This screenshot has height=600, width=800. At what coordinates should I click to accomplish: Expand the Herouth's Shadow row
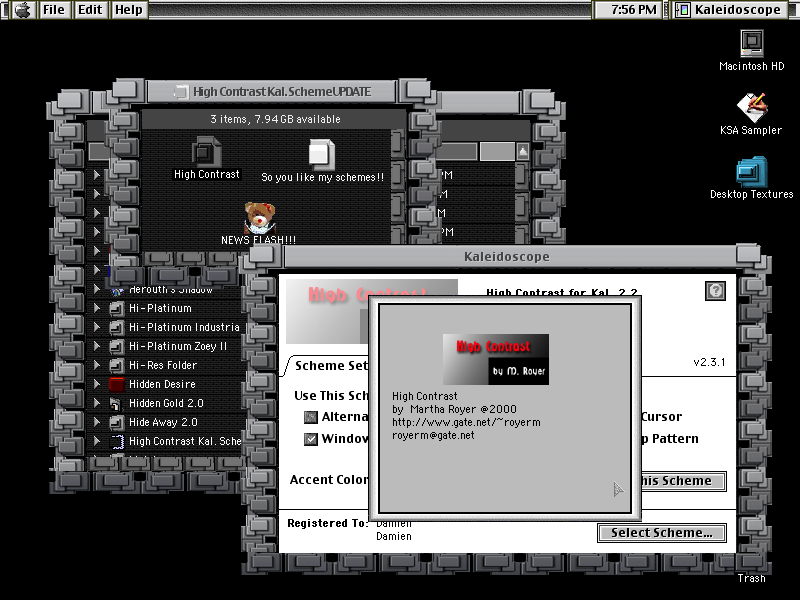97,289
